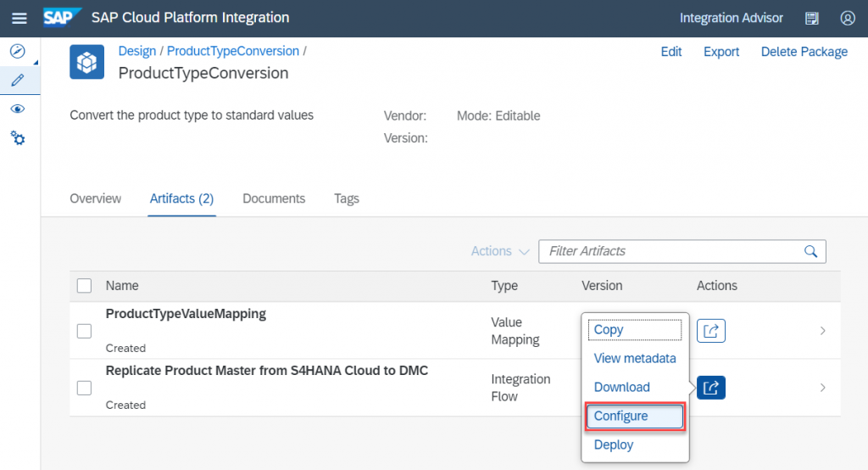Choose Copy from the context menu
Image resolution: width=868 pixels, height=470 pixels.
pos(634,330)
